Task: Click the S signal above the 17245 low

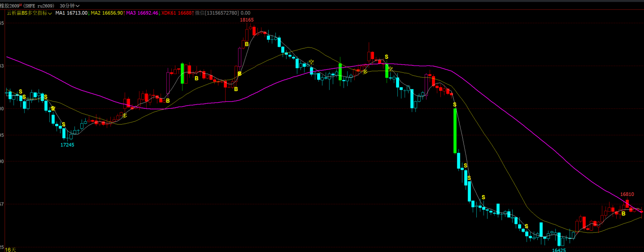Action: coord(63,124)
